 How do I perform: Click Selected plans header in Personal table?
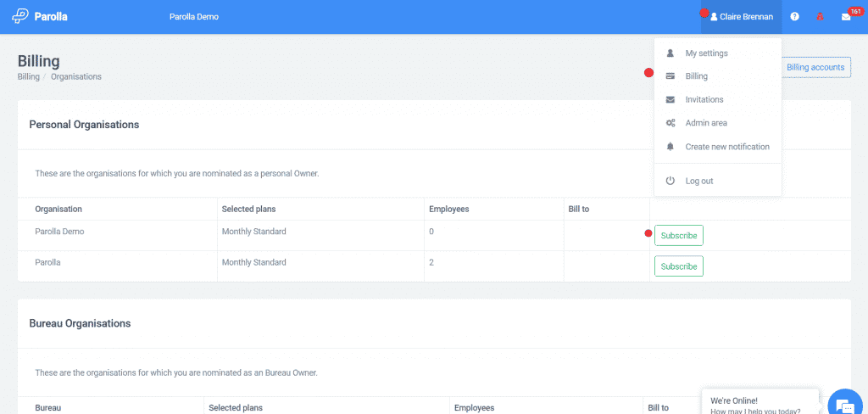[248, 209]
